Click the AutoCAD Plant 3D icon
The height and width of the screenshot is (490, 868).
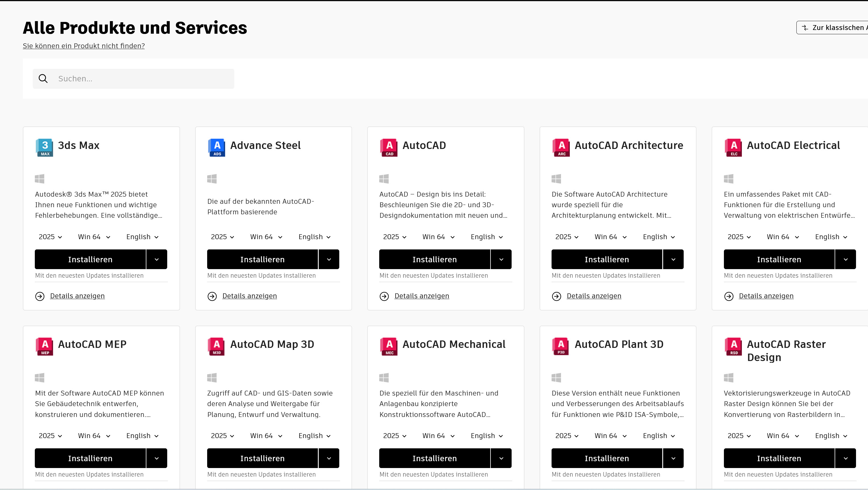tap(561, 346)
